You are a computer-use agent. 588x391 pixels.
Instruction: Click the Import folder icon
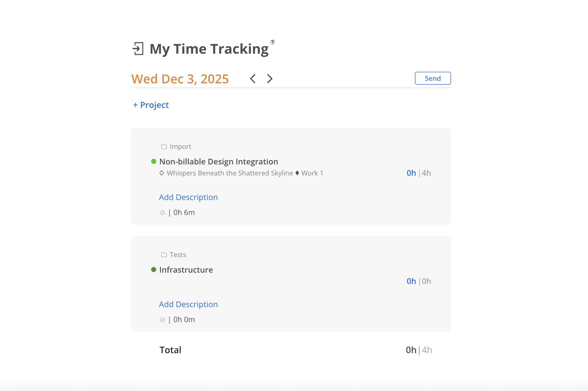click(164, 147)
